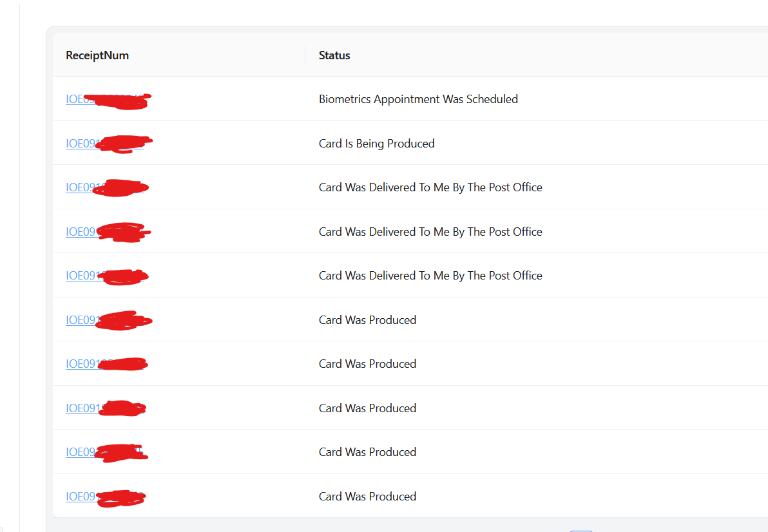Open receipt link in second Delivered By Post Office row
Screen dimensions: 768x532
click(x=105, y=231)
